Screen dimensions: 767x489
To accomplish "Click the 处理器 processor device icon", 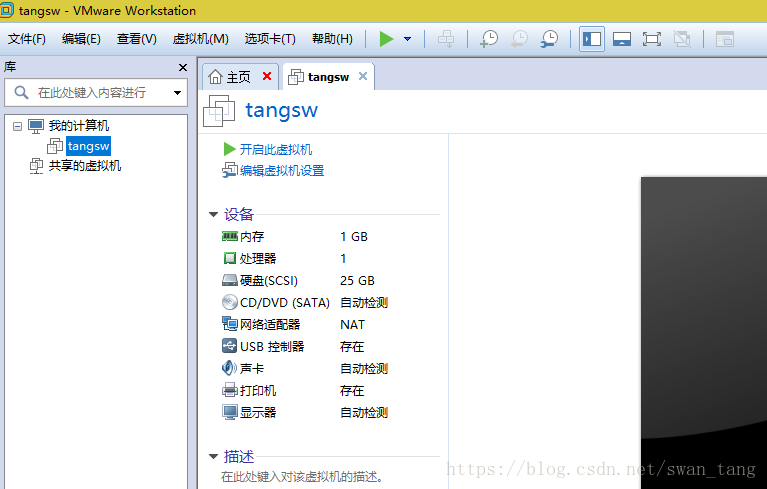I will click(230, 258).
